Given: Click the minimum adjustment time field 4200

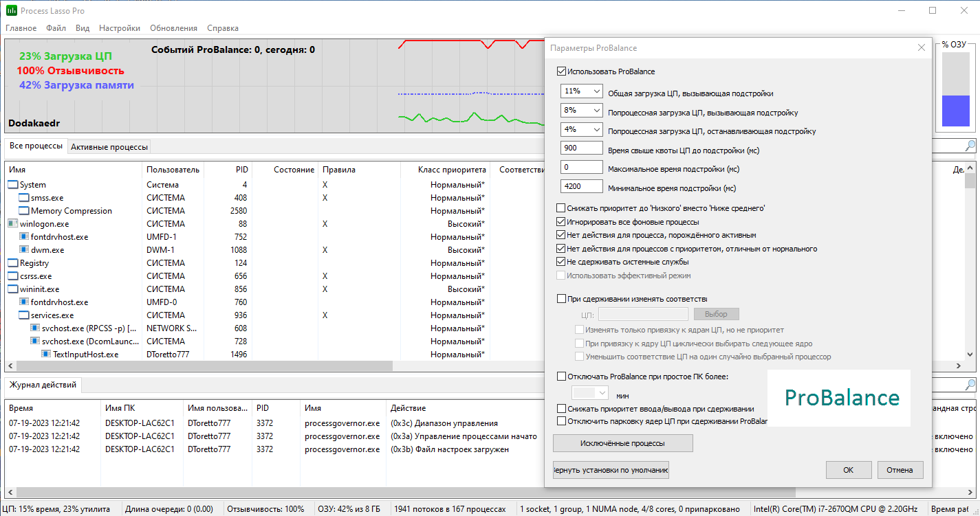Looking at the screenshot, I should [x=582, y=187].
